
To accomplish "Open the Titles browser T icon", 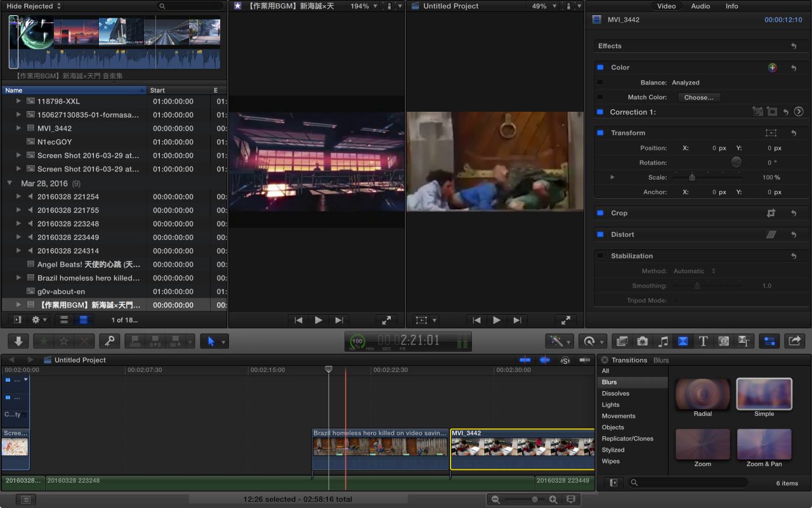I will pyautogui.click(x=703, y=341).
